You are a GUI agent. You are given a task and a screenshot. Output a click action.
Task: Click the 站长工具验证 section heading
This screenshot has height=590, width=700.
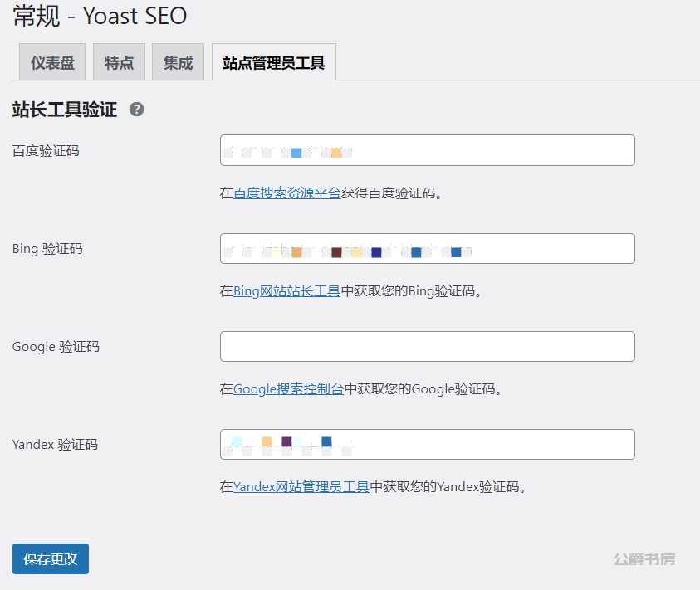pos(65,110)
